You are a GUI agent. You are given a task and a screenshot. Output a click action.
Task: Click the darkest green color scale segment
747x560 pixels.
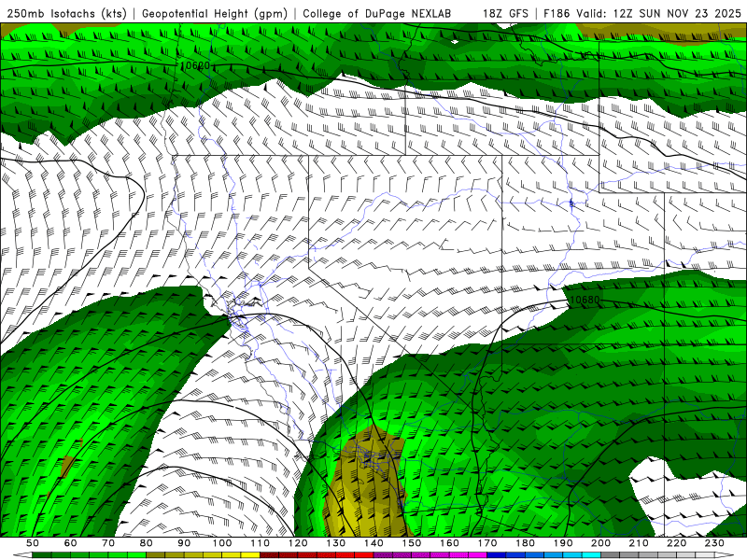(42, 555)
